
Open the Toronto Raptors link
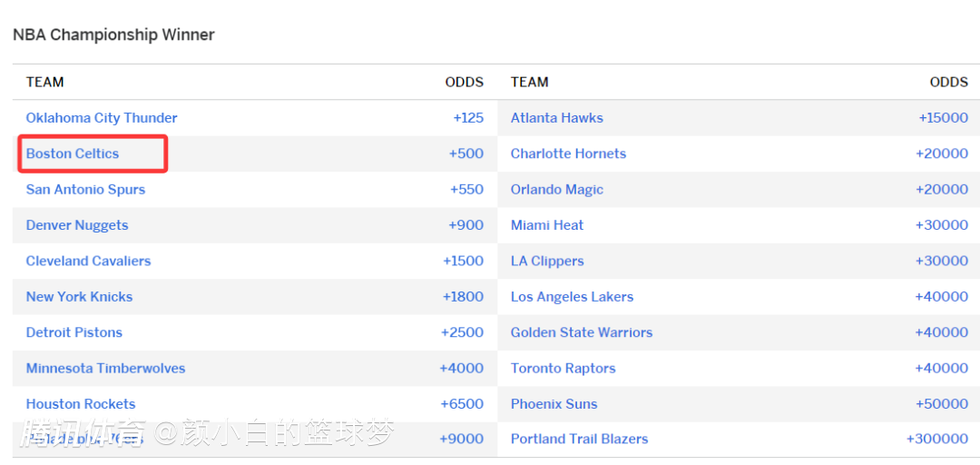point(563,369)
